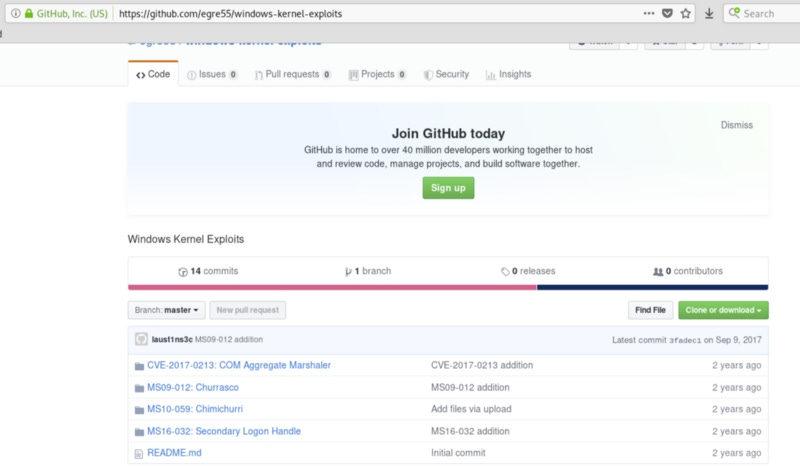This screenshot has width=800, height=469.
Task: Open the CVE-2017-0213: COM Aggregate Marshaler folder
Action: [239, 365]
